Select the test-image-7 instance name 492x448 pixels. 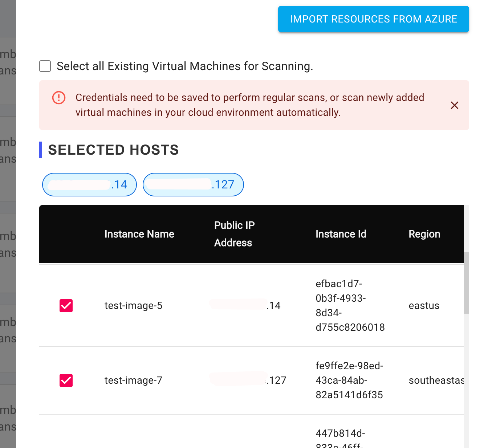(x=133, y=380)
